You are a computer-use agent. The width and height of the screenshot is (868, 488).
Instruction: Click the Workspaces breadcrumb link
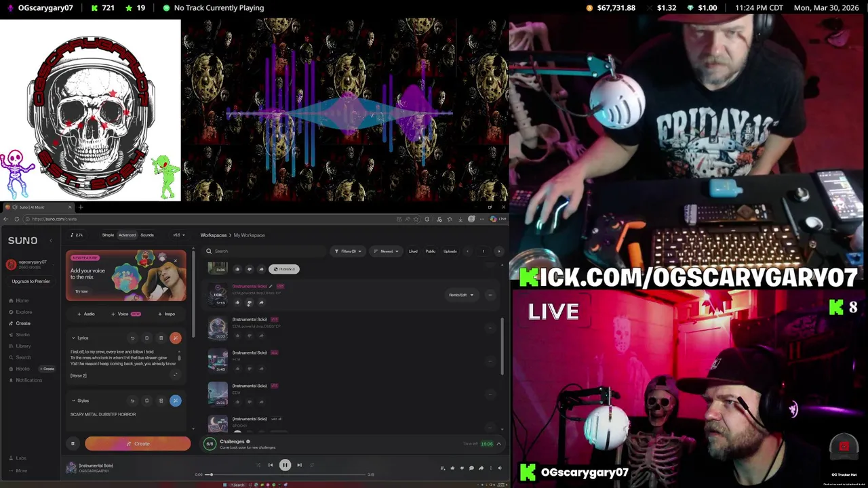coord(213,235)
